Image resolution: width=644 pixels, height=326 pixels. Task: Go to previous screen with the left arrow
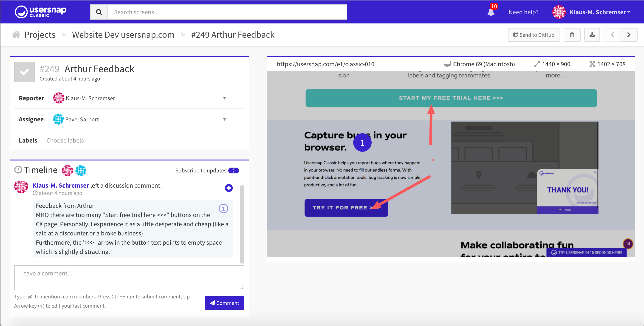click(612, 35)
